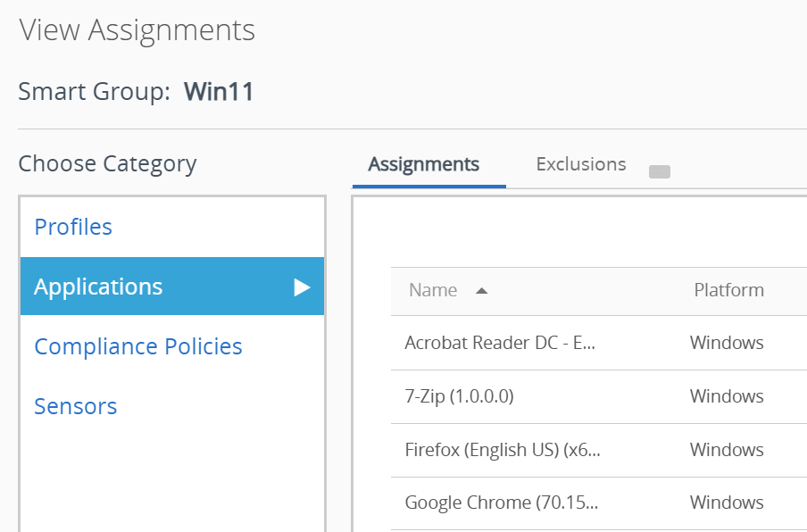Image resolution: width=807 pixels, height=532 pixels.
Task: Sort the table by Name column header
Action: tap(433, 290)
